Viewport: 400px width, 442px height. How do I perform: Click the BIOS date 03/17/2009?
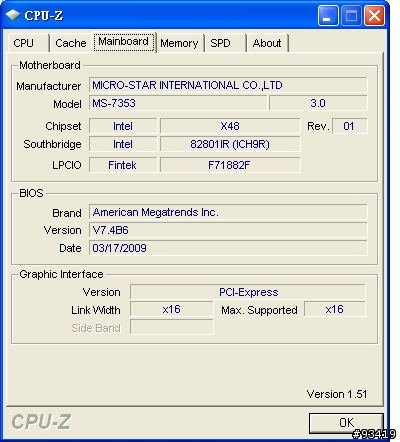point(228,248)
